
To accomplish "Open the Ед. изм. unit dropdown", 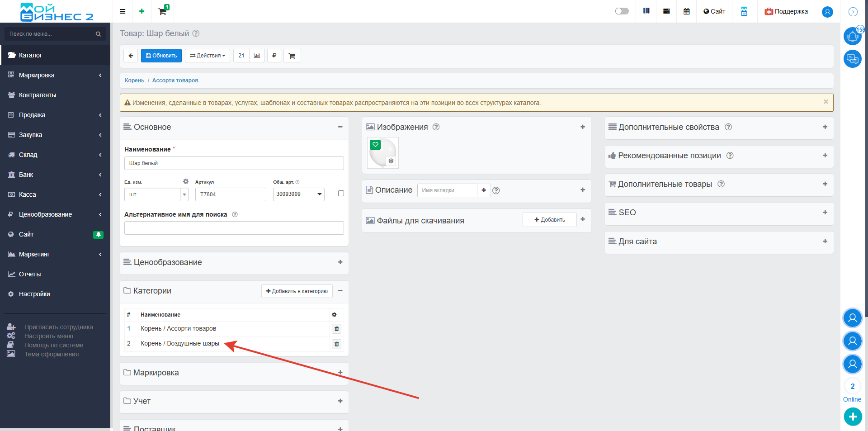I will (x=184, y=194).
